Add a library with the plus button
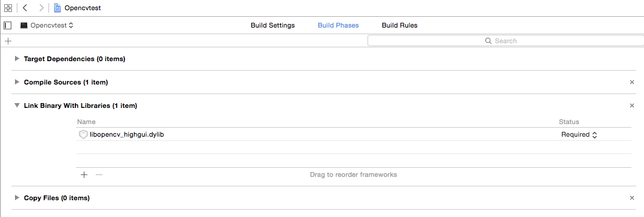 pyautogui.click(x=84, y=174)
